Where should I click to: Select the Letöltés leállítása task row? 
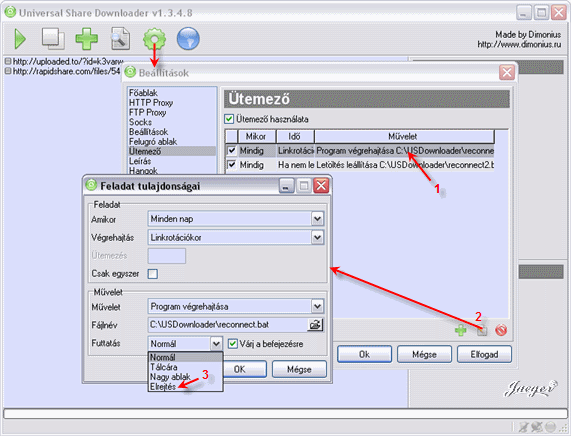359,165
